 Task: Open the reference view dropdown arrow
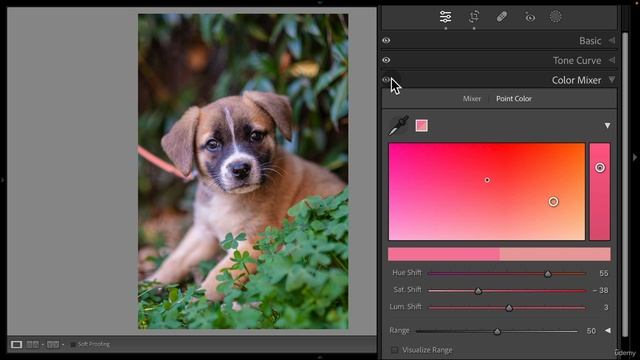(63, 345)
